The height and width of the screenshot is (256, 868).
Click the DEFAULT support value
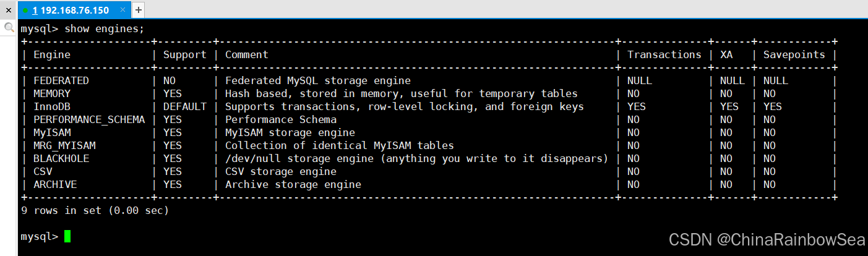point(184,106)
